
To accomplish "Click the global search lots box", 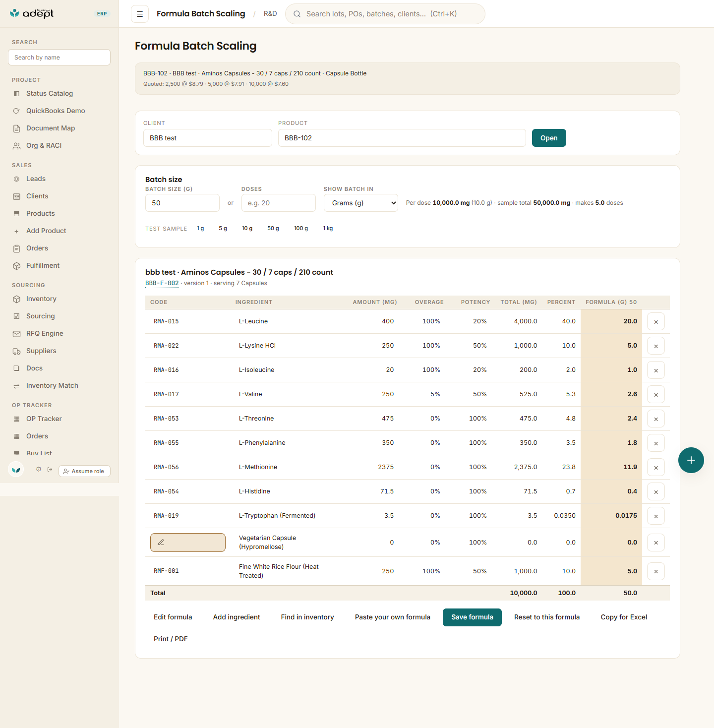I will pyautogui.click(x=385, y=14).
